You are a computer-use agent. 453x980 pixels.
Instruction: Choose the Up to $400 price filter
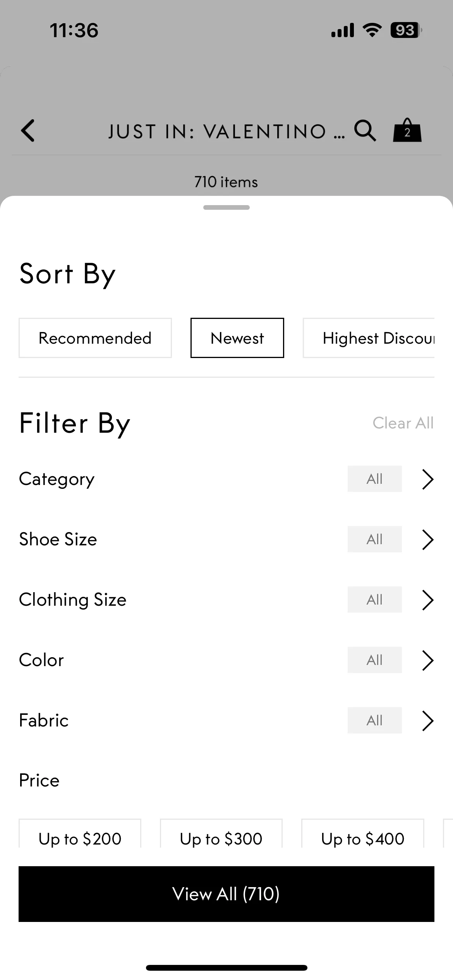[363, 833]
